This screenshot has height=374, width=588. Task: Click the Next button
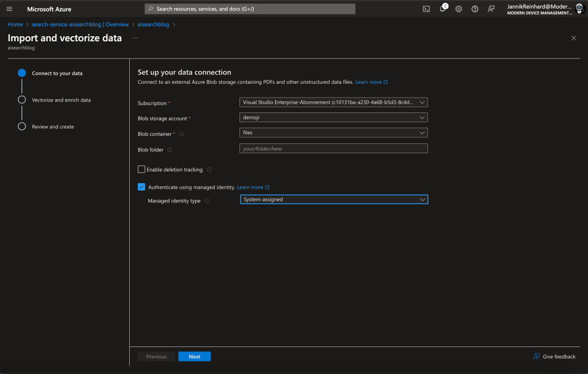[194, 357]
